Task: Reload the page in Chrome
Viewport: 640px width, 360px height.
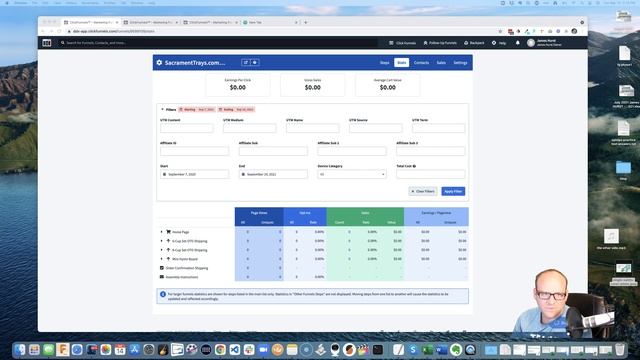Action: (x=60, y=31)
